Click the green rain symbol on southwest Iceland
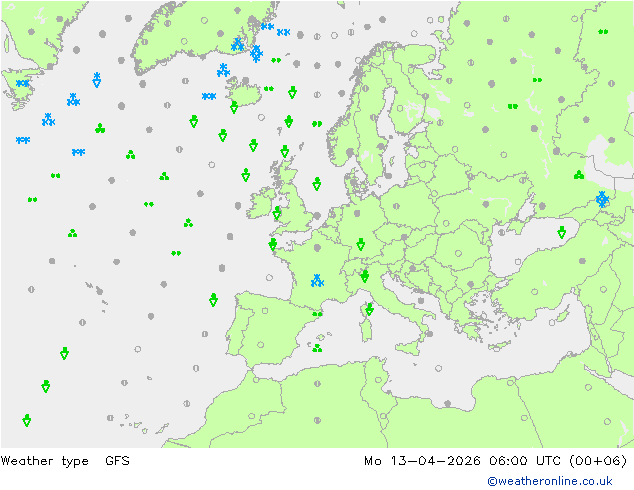 234,107
